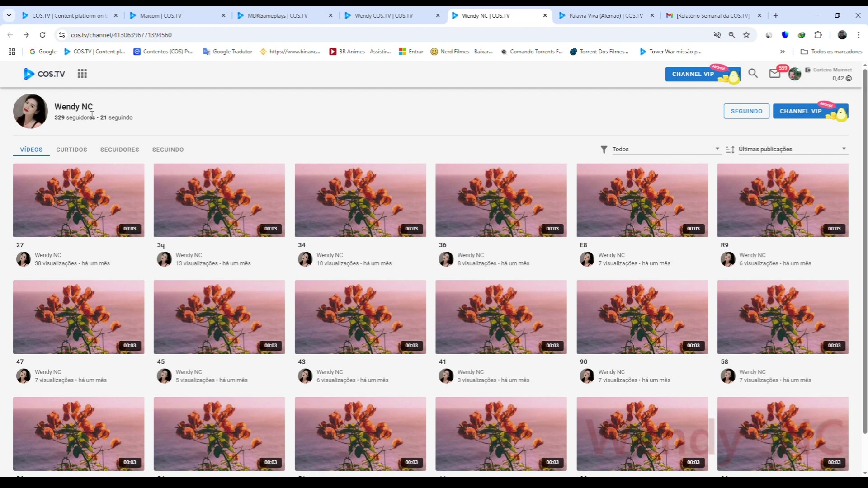Screen dimensions: 868x488
Task: Open the SEGUIDORES tab
Action: click(x=119, y=150)
